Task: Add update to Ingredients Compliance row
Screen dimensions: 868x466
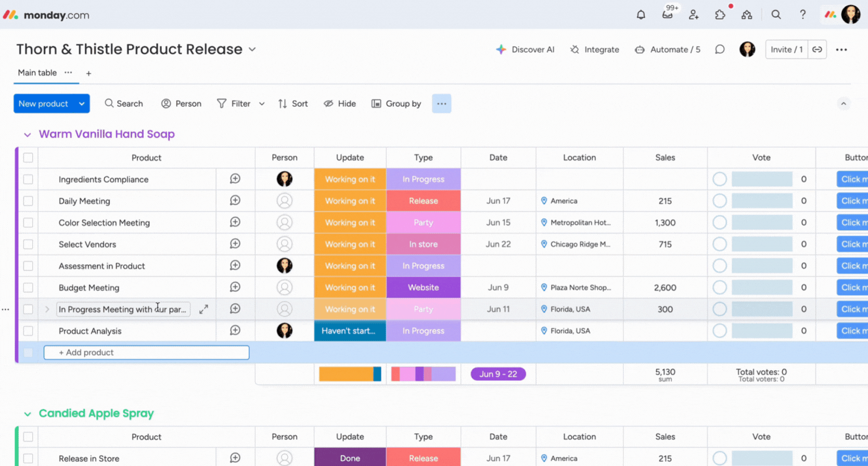Action: (x=235, y=179)
